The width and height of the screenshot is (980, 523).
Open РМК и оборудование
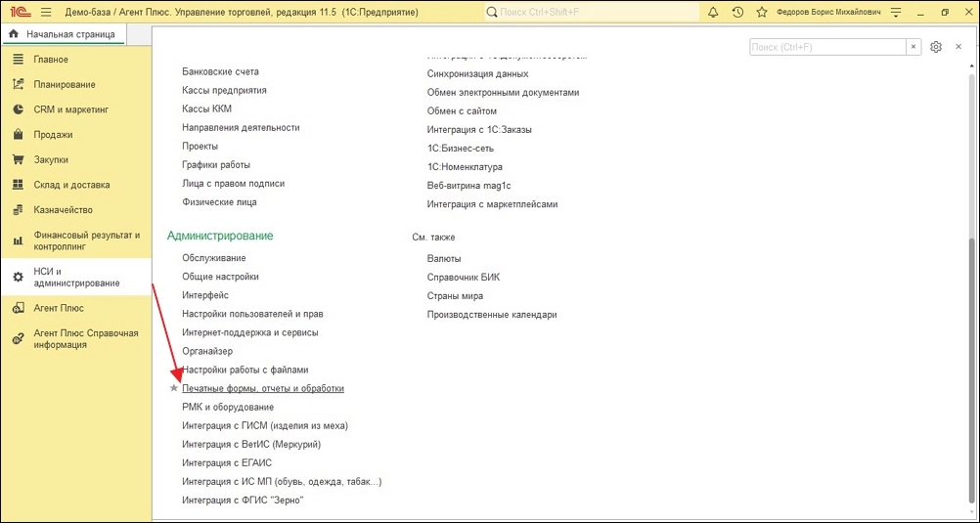tap(228, 408)
